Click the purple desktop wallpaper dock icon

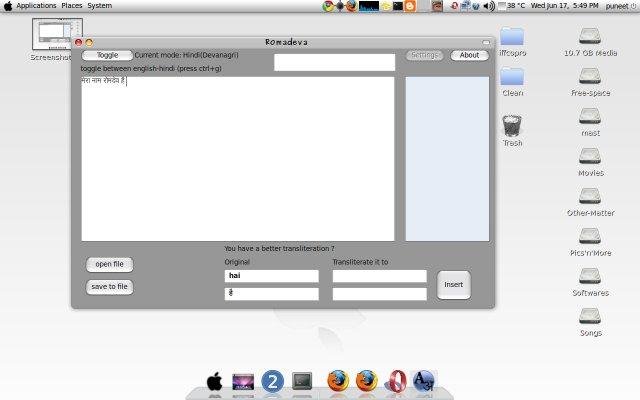[x=243, y=382]
